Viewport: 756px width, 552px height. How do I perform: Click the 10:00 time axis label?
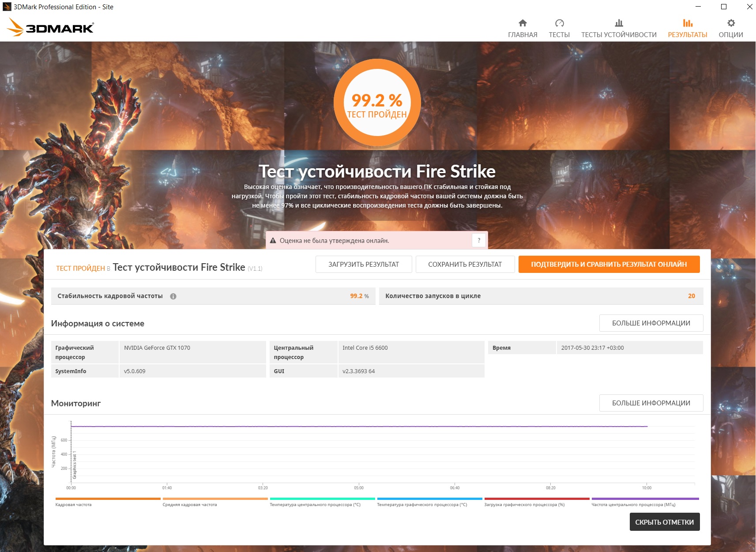click(x=647, y=488)
